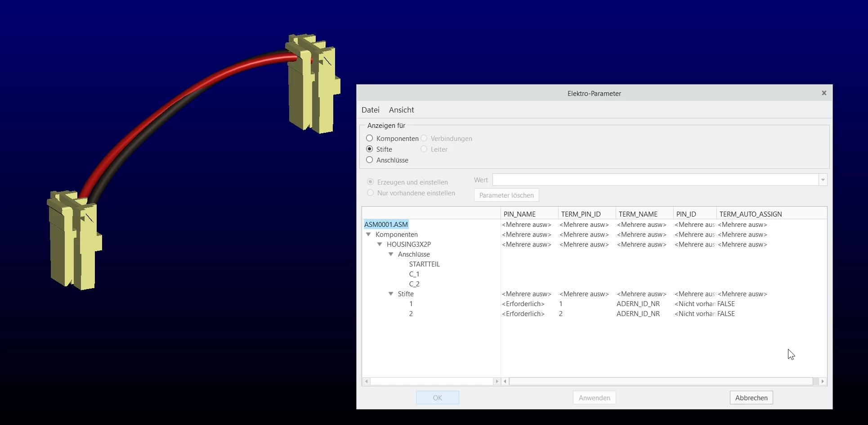
Task: Choose Nur vorhandene einstellen option
Action: (x=371, y=193)
